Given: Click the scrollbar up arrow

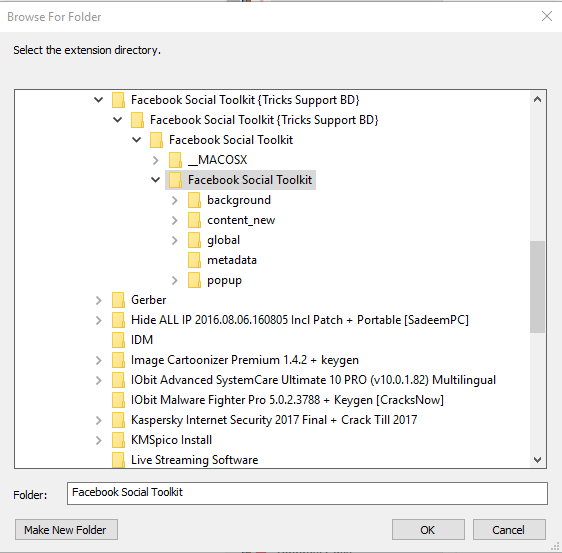Looking at the screenshot, I should (537, 100).
